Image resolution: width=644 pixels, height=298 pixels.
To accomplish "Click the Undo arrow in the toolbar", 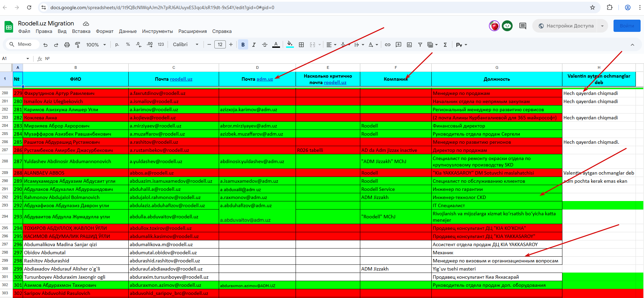I will click(x=45, y=45).
